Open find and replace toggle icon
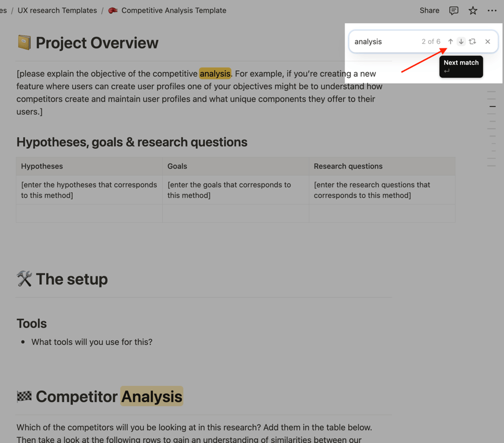504x443 pixels. point(472,42)
